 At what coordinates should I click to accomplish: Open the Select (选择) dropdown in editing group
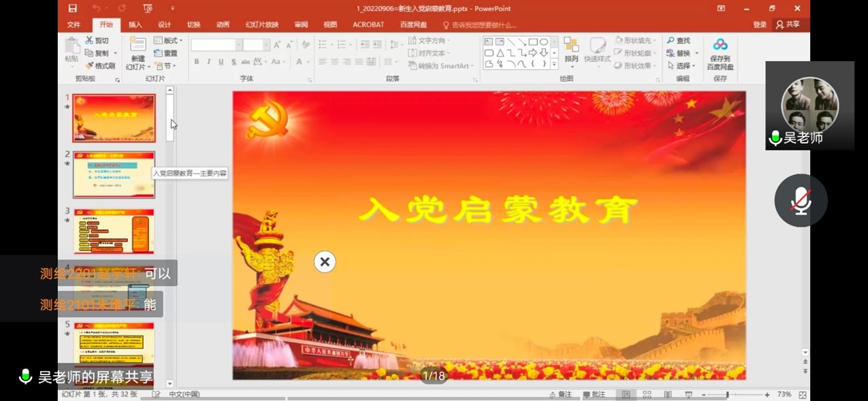[x=682, y=66]
